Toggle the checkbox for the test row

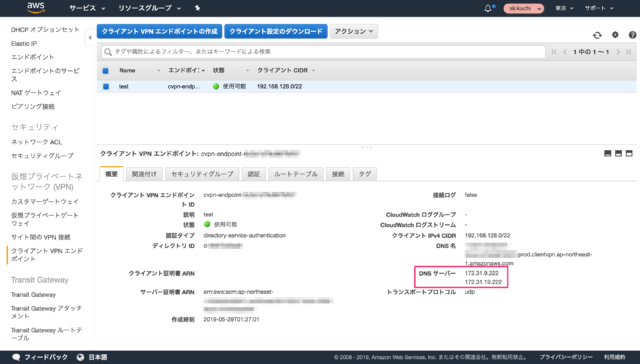point(106,87)
